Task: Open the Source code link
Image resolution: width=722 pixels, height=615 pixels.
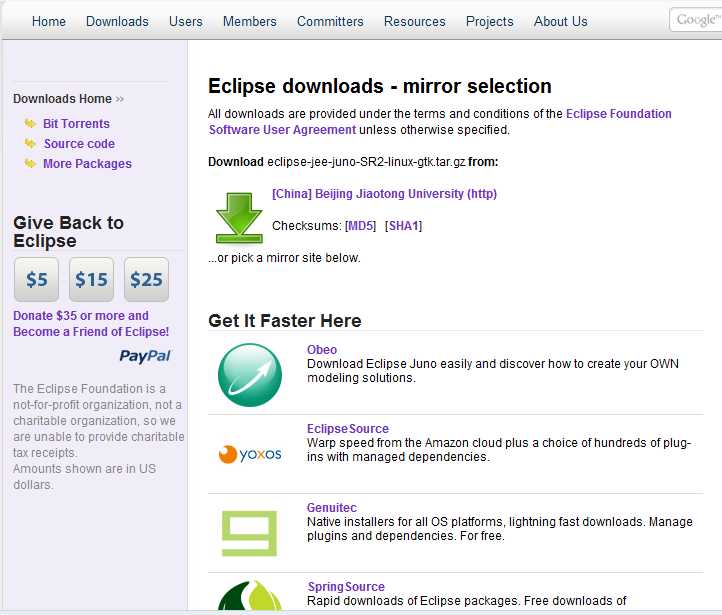Action: 79,144
